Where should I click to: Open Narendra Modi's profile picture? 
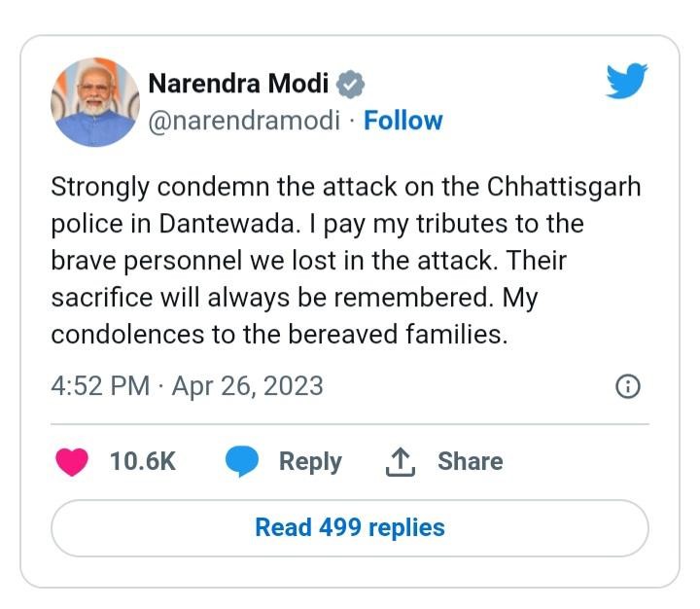click(94, 102)
